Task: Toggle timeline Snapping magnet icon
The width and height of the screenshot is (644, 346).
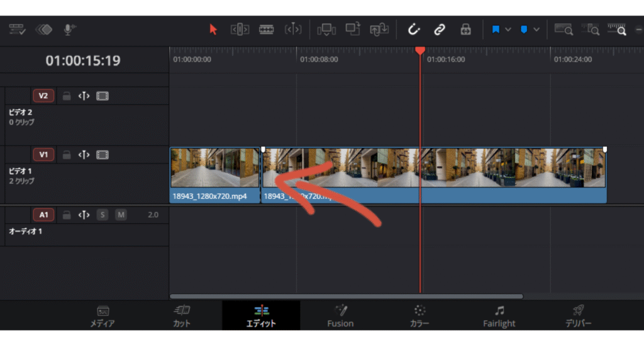Action: click(413, 30)
